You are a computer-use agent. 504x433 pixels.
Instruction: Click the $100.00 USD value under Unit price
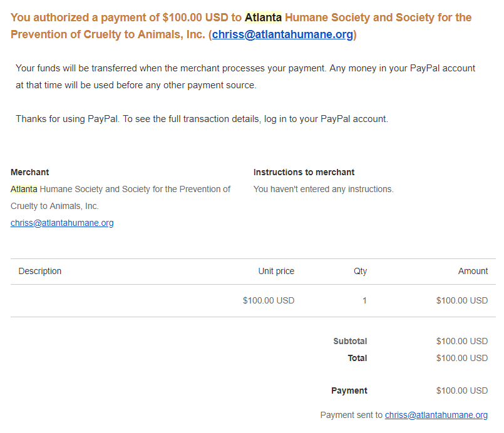point(269,300)
